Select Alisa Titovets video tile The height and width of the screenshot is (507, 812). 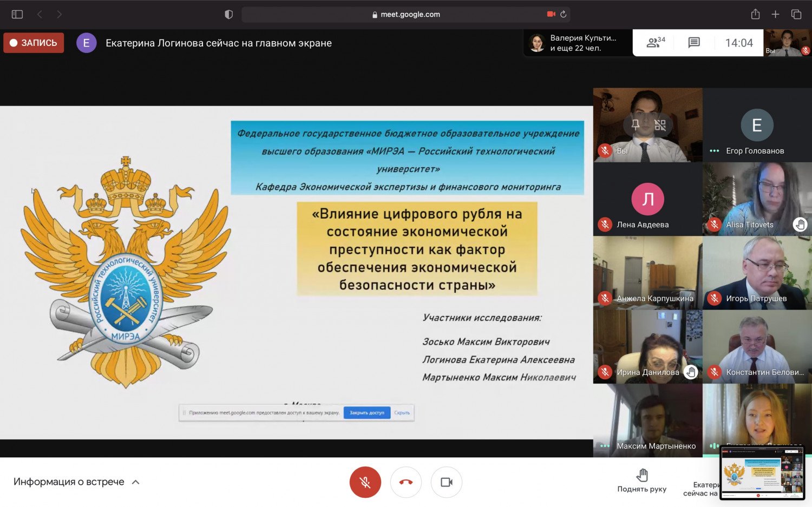coord(757,199)
